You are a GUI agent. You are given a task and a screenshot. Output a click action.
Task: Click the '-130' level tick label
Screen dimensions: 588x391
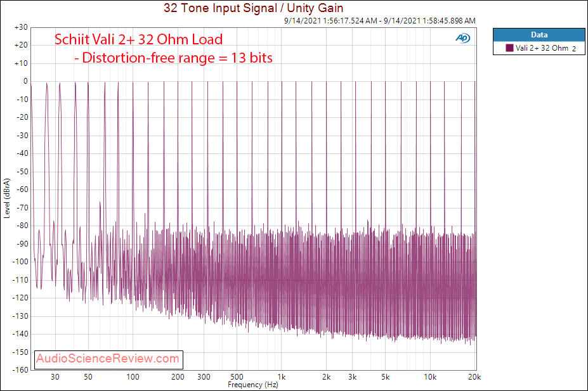(x=20, y=316)
